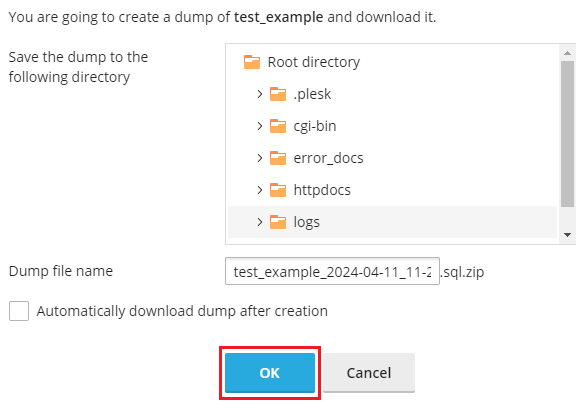
Task: Expand the logs folder chevron
Action: (260, 222)
